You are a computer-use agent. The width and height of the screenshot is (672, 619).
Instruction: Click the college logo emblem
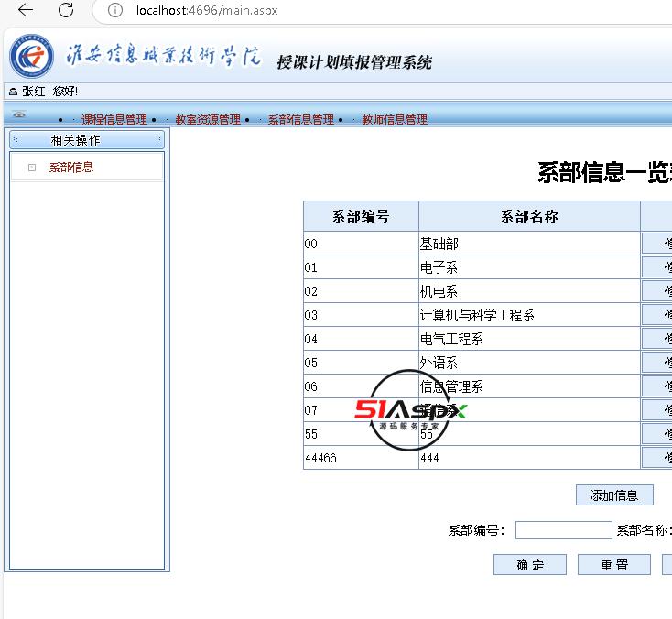tap(31, 56)
